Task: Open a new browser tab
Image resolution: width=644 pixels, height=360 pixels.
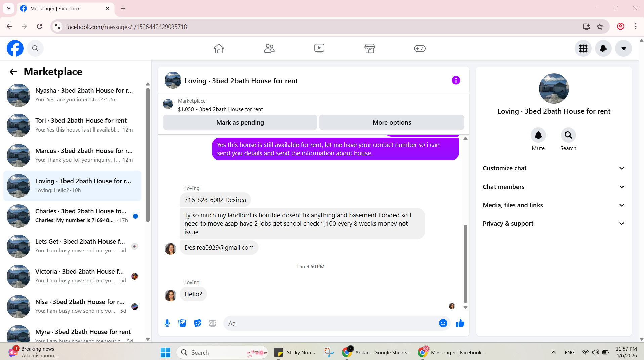Action: [x=123, y=8]
